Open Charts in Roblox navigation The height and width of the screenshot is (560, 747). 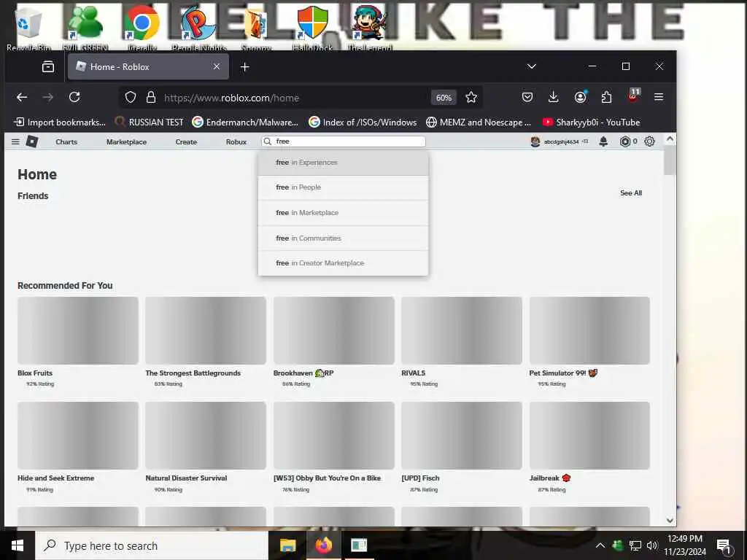pos(66,142)
